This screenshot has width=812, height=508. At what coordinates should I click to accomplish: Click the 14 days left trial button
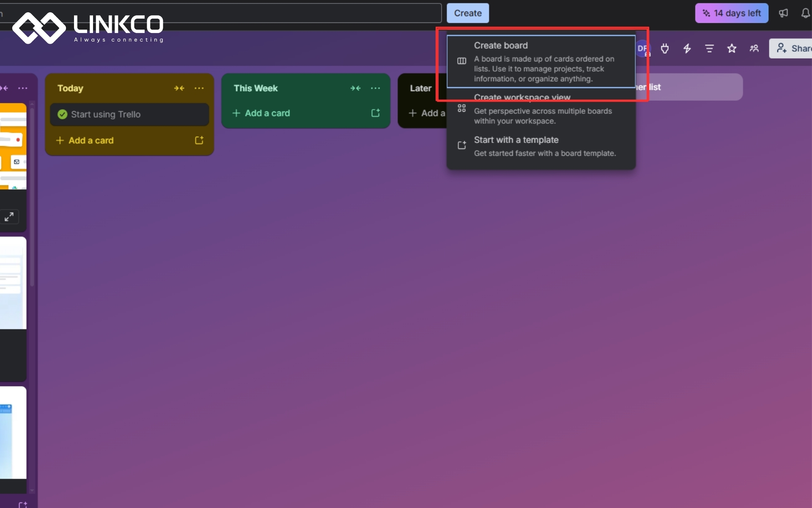pos(732,13)
